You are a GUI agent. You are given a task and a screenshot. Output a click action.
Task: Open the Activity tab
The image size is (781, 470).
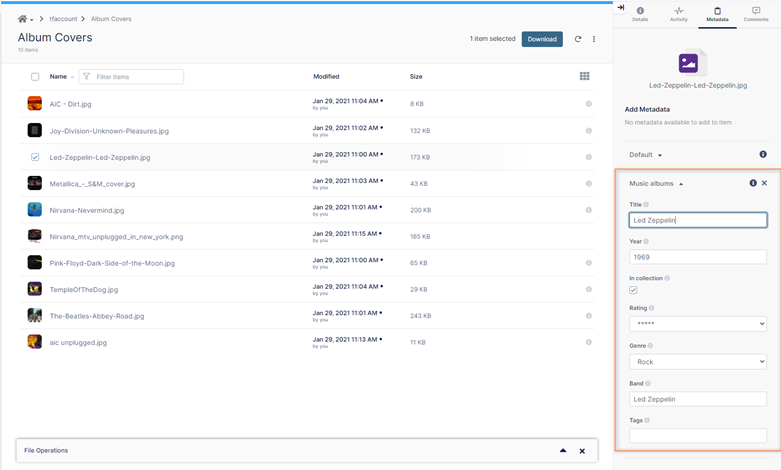tap(678, 14)
